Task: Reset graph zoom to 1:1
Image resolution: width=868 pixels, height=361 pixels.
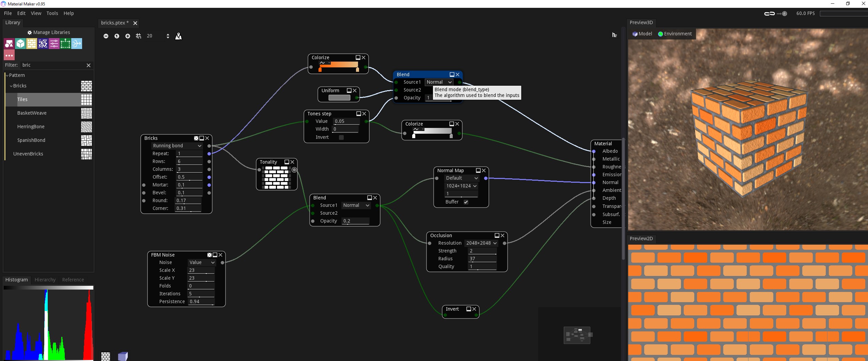Action: pyautogui.click(x=117, y=36)
